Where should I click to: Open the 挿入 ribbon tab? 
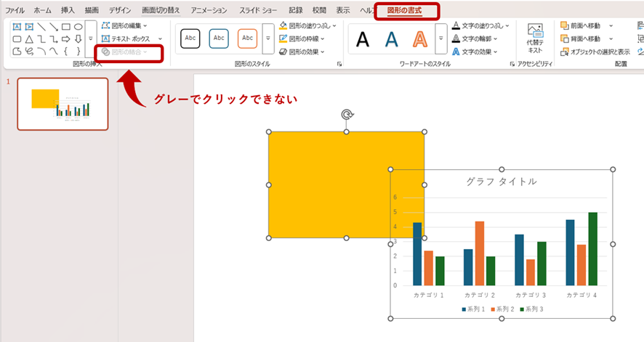68,11
